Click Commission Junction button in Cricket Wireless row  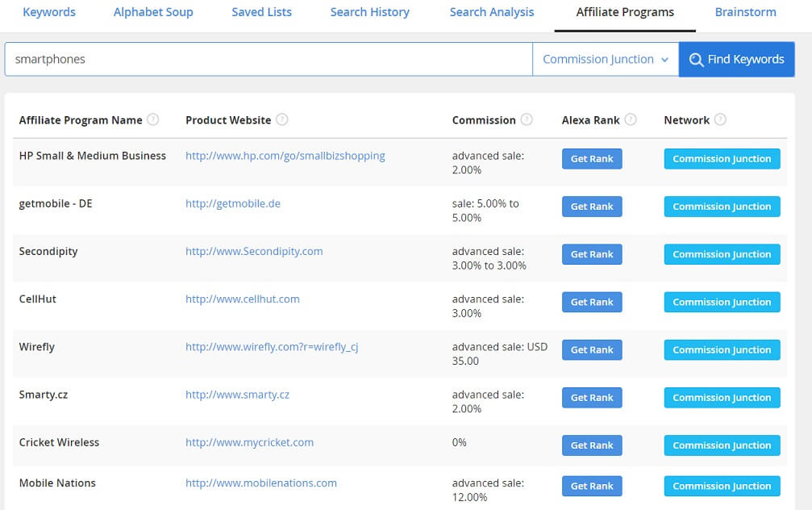(722, 445)
